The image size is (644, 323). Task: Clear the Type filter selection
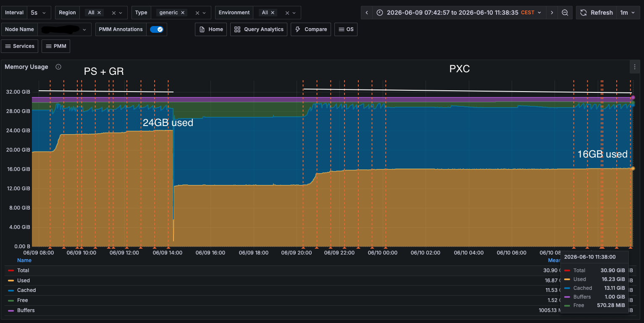197,13
